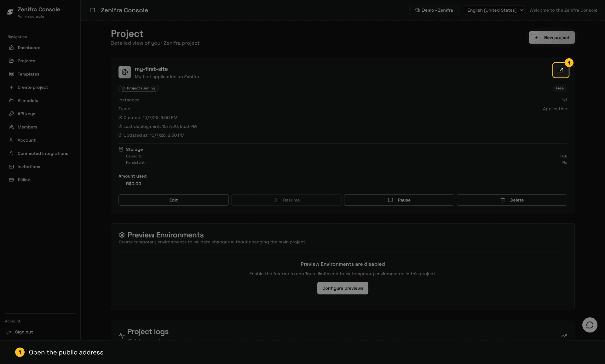This screenshot has width=605, height=364.
Task: Click the Last deployment timestamp text
Action: (160, 126)
